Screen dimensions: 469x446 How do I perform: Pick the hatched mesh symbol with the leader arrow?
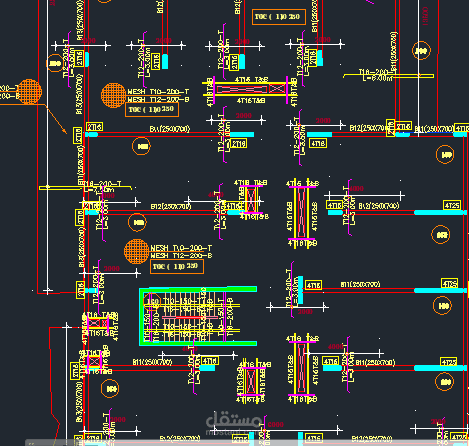tap(29, 92)
